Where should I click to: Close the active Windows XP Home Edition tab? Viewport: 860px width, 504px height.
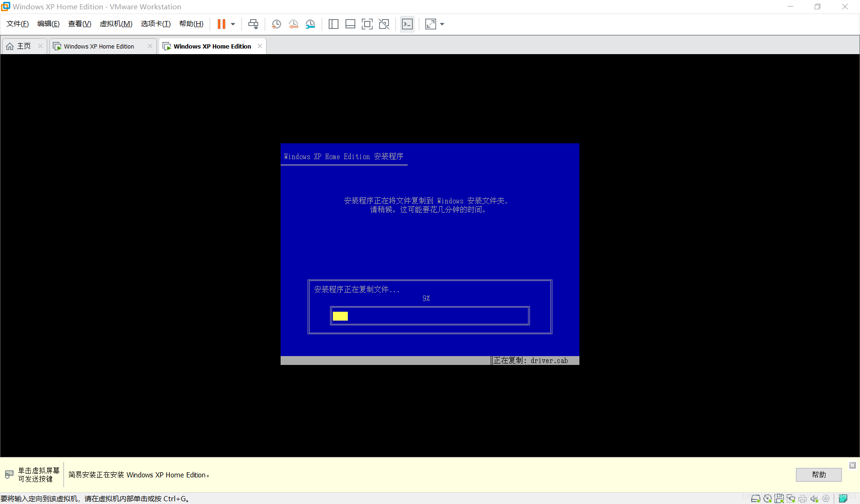(260, 46)
